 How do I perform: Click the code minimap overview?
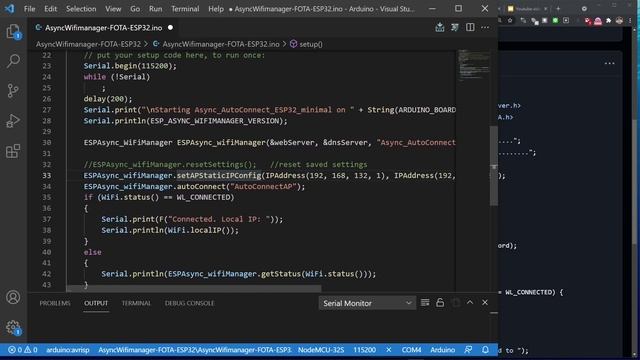pyautogui.click(x=473, y=65)
